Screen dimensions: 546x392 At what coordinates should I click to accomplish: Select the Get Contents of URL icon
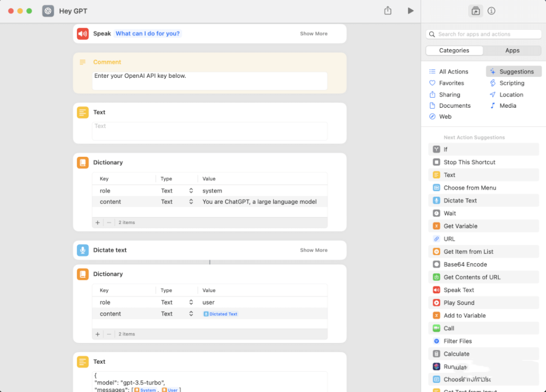coord(436,277)
